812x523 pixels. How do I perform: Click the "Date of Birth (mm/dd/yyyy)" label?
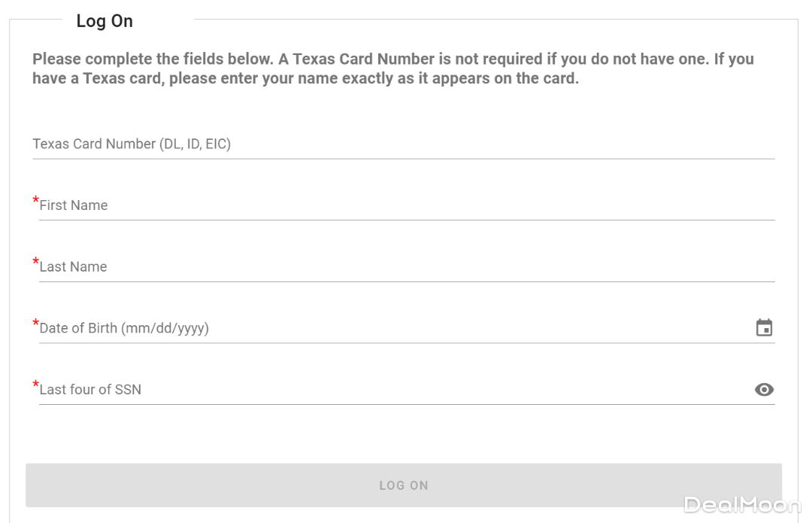124,328
